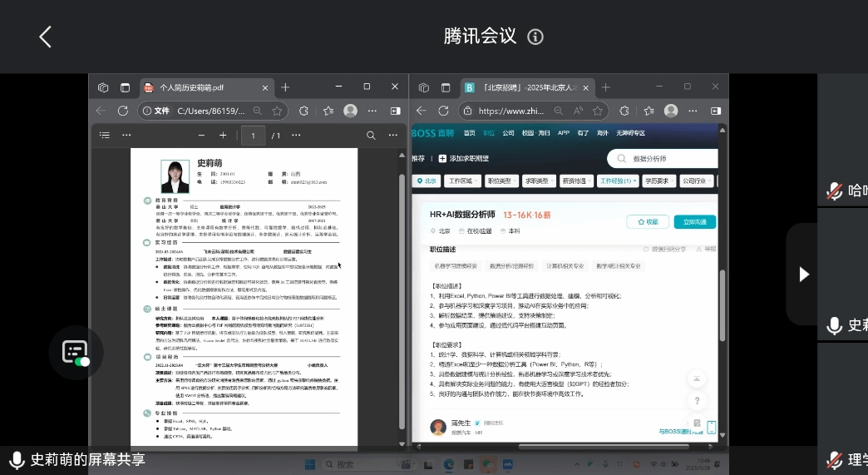
Task: Toggle the live captions floating button
Action: (x=76, y=352)
